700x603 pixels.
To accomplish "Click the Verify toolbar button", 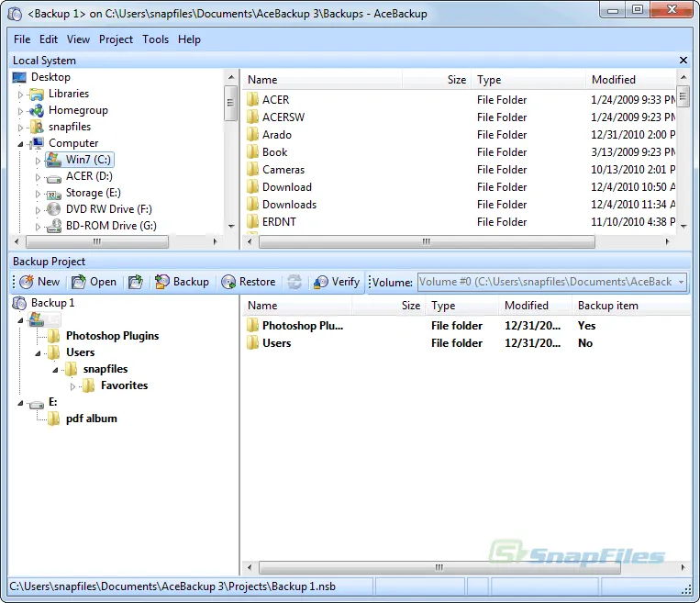I will pyautogui.click(x=337, y=282).
